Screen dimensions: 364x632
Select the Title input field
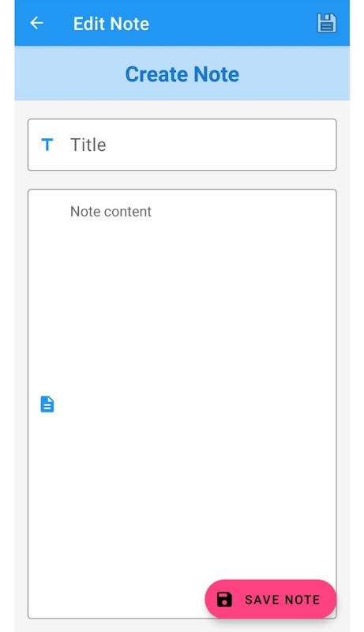click(x=182, y=145)
